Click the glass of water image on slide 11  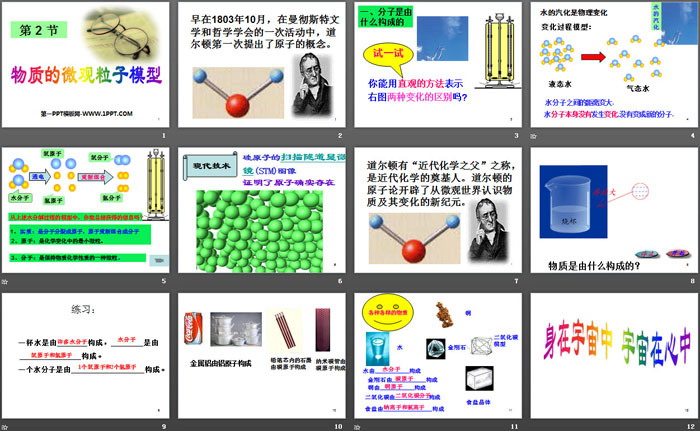click(x=378, y=349)
